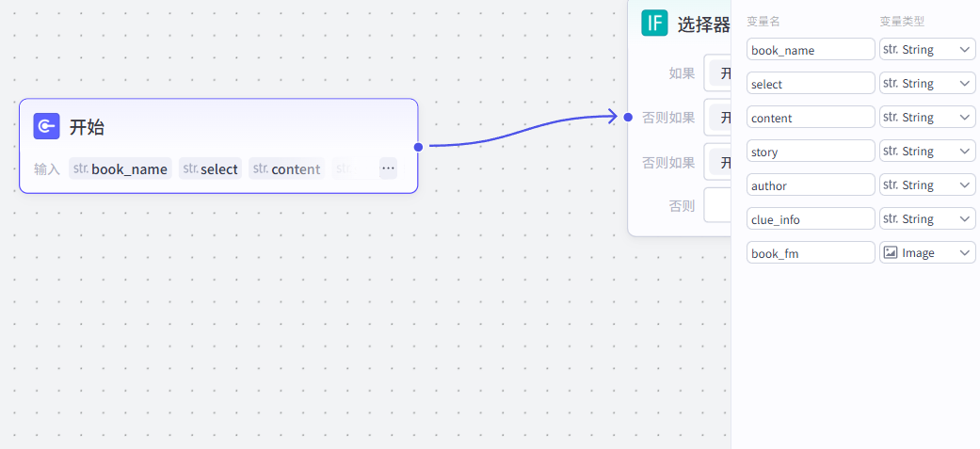Viewport: 980px width, 449px height.
Task: Click the Start node output connection dot
Action: [x=418, y=146]
